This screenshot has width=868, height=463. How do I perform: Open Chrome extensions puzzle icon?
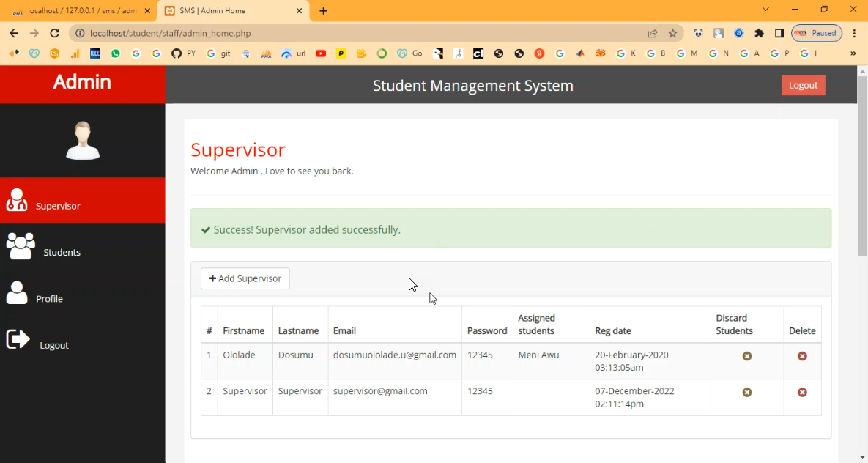(x=759, y=33)
